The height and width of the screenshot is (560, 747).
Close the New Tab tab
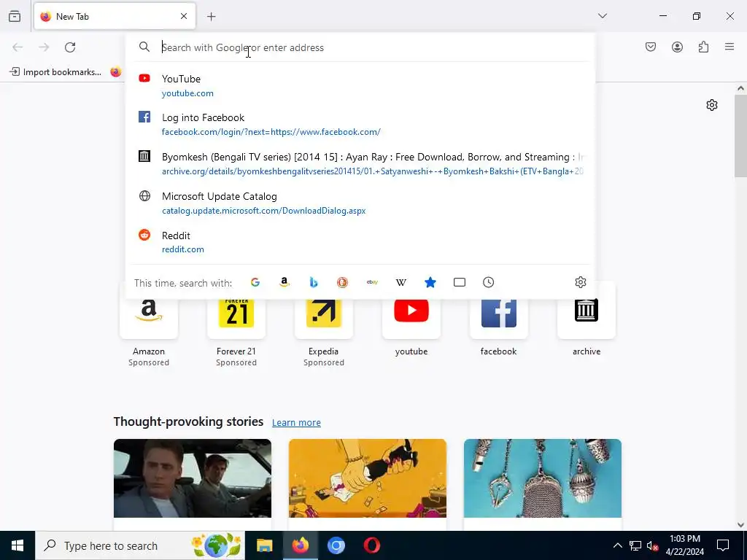point(184,16)
